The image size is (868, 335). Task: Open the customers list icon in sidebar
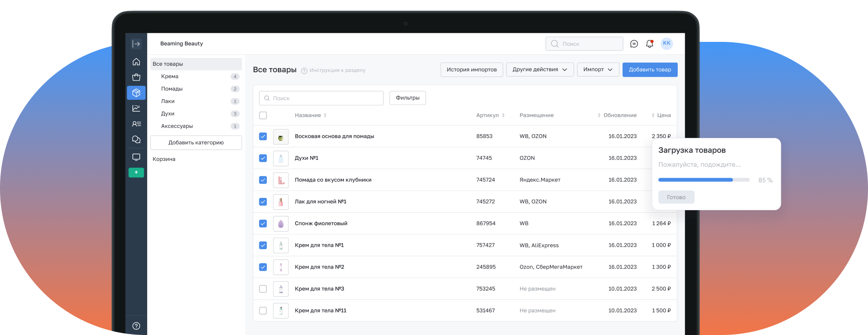(x=136, y=124)
